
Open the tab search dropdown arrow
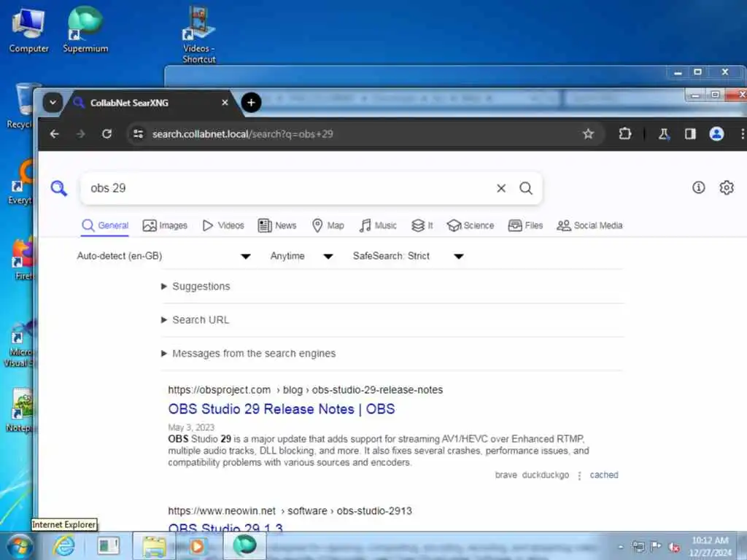(x=53, y=102)
